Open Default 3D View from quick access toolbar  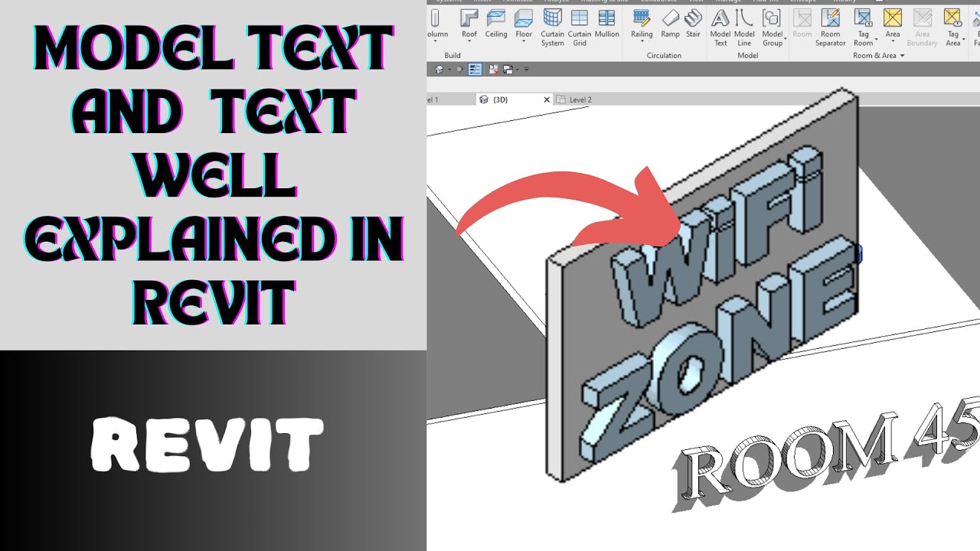point(439,69)
